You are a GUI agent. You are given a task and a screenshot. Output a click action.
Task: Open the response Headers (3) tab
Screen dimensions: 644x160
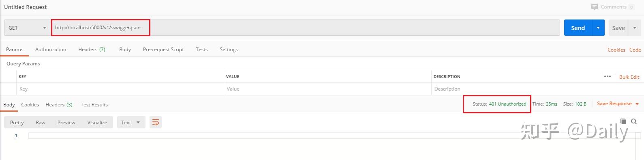coord(59,104)
